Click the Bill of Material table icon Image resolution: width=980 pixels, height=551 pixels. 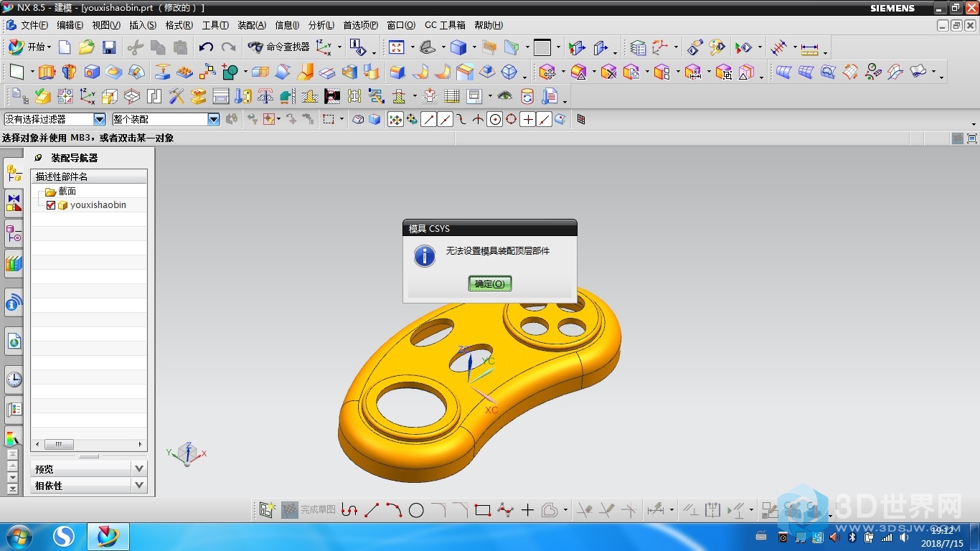(452, 95)
